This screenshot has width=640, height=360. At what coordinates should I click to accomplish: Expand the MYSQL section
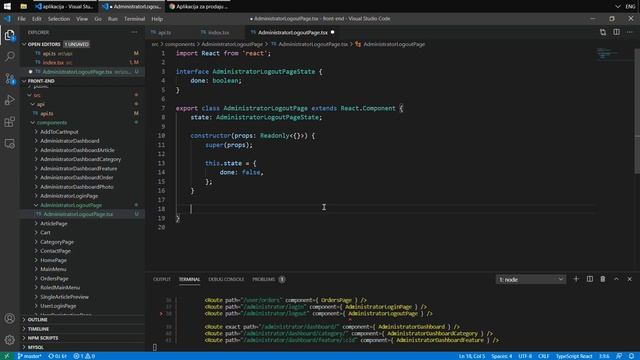click(x=36, y=347)
